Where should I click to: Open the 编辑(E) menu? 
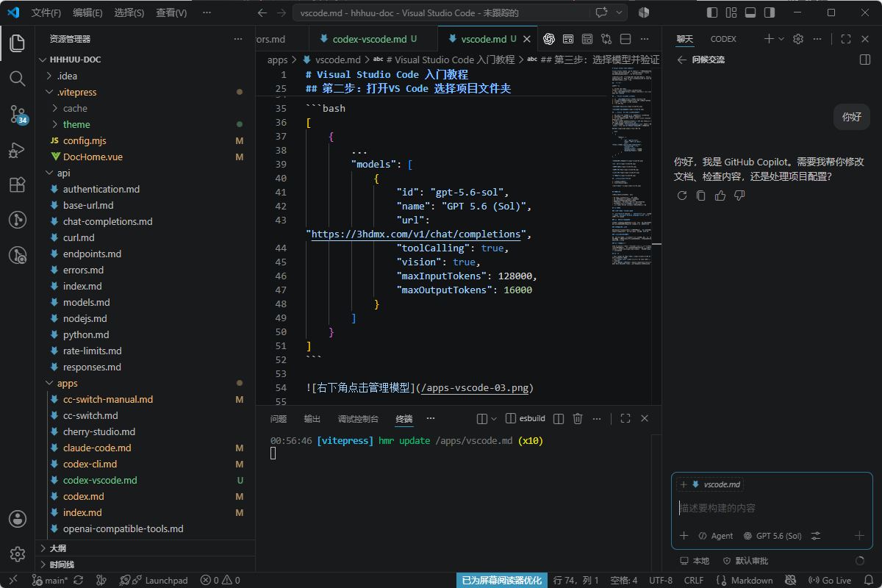click(x=88, y=12)
